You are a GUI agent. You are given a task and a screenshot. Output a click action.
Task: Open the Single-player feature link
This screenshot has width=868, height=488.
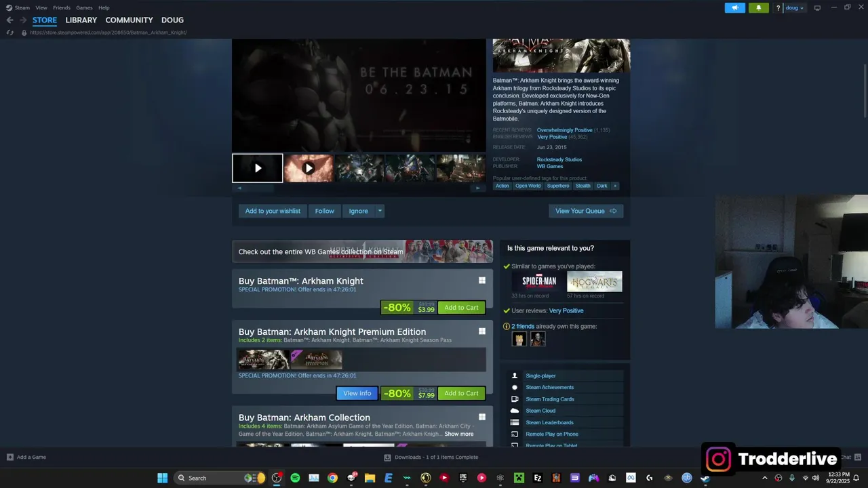click(x=540, y=375)
